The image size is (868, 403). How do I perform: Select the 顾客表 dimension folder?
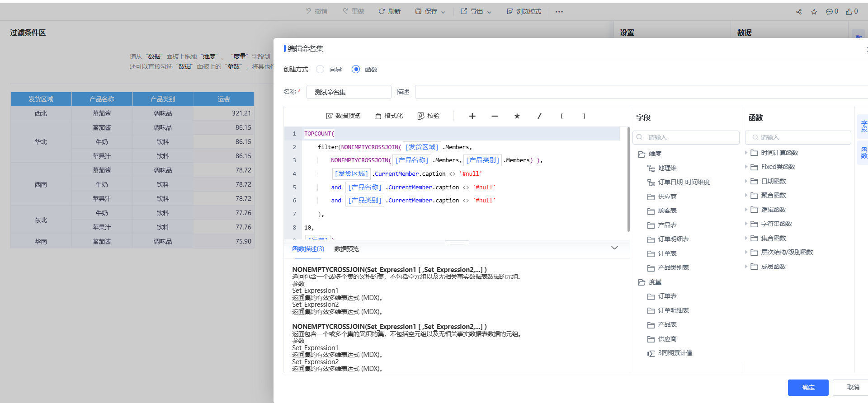pyautogui.click(x=662, y=211)
